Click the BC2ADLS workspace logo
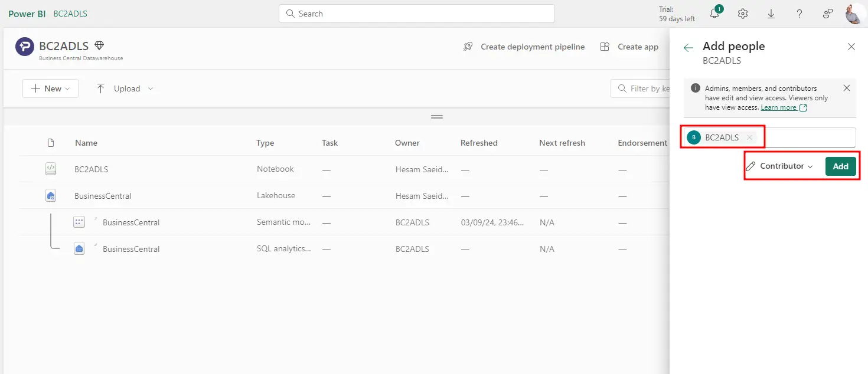868x374 pixels. 25,47
